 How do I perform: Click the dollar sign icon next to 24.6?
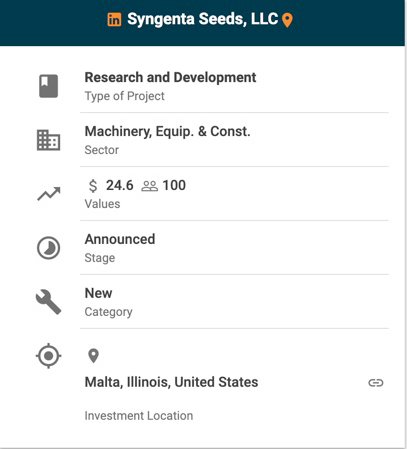pyautogui.click(x=93, y=186)
